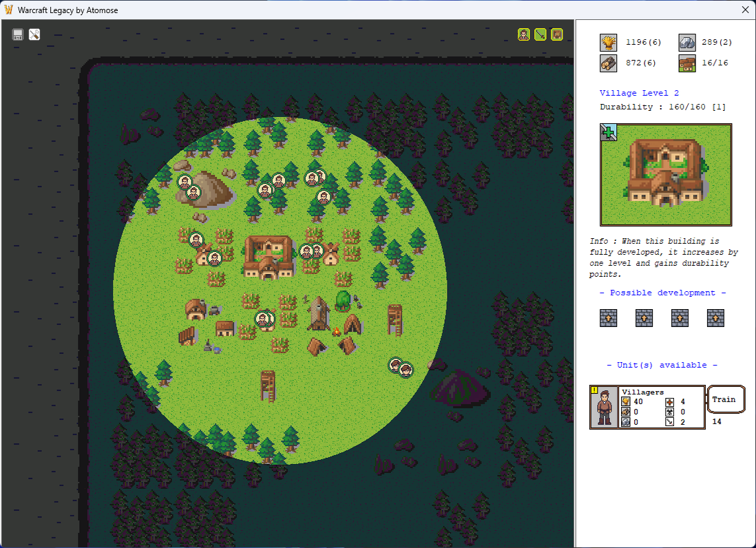Click the Villagers unit name label
The height and width of the screenshot is (548, 756).
(x=642, y=392)
